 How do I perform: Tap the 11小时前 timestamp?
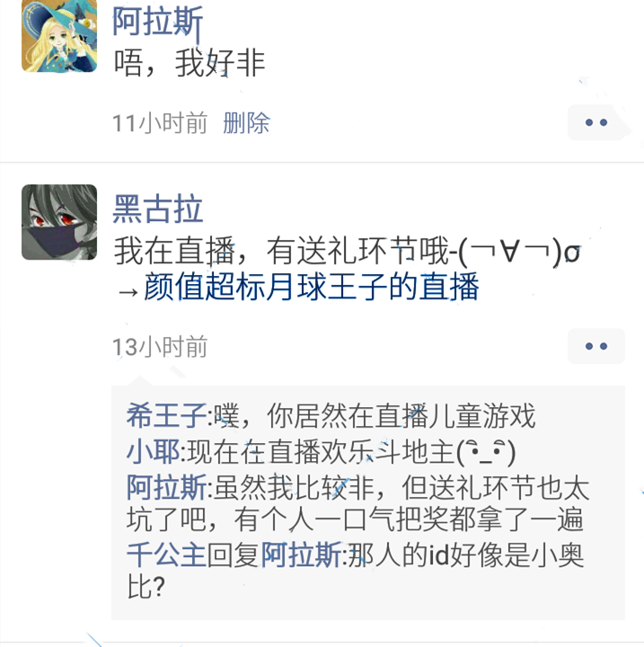[x=160, y=123]
